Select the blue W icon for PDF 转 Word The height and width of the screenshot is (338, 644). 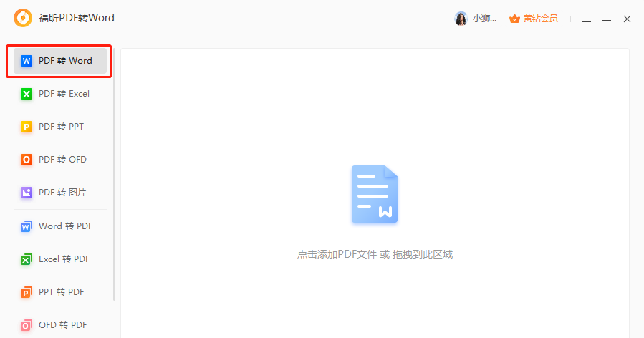pos(27,61)
